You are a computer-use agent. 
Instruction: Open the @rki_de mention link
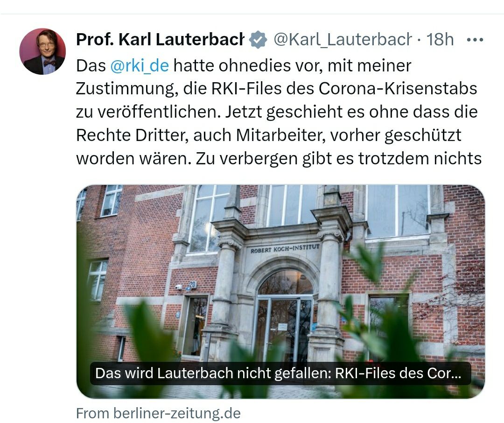[139, 66]
